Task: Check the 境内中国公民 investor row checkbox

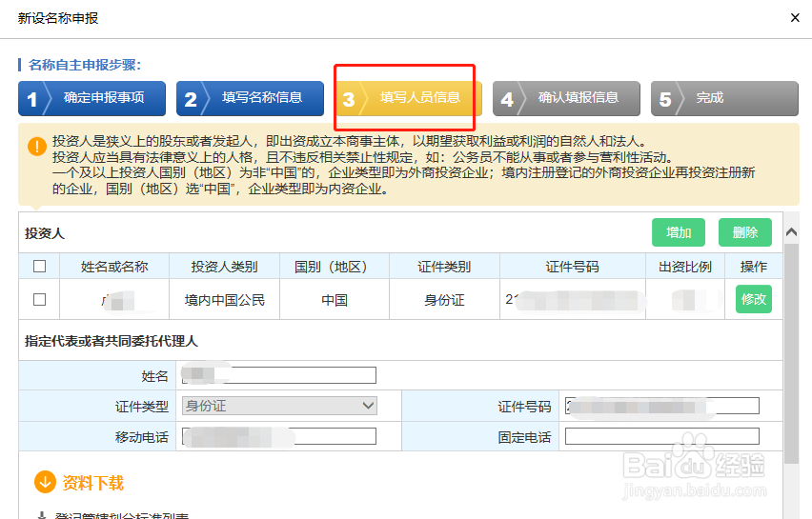Action: coord(39,300)
